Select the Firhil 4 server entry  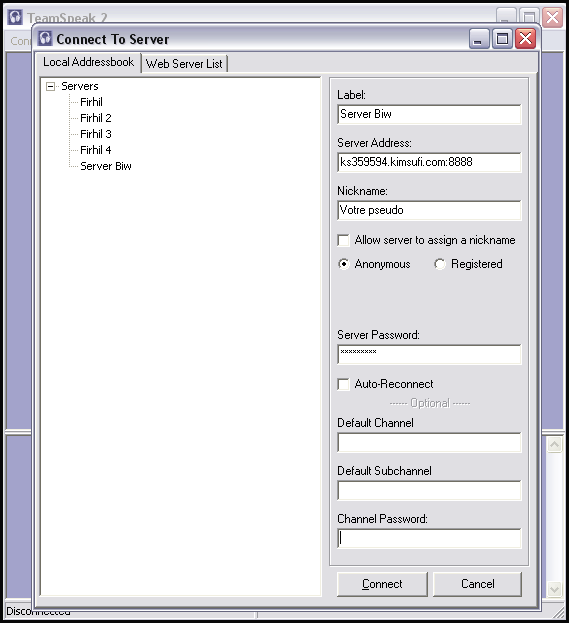[x=96, y=150]
